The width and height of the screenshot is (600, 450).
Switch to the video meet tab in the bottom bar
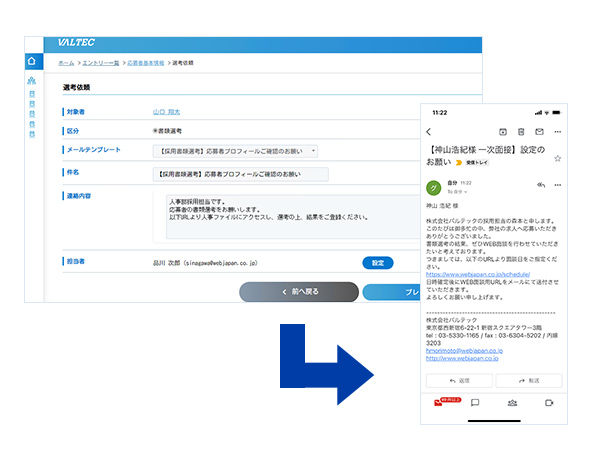[x=549, y=403]
